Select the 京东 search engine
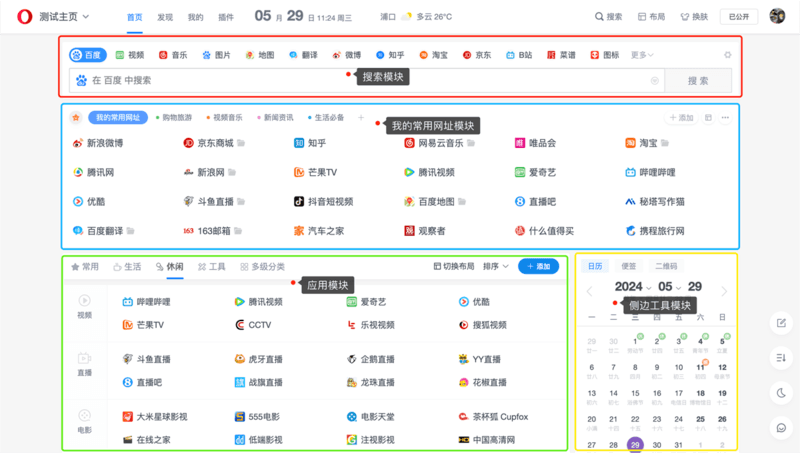The image size is (800, 453). click(x=477, y=55)
